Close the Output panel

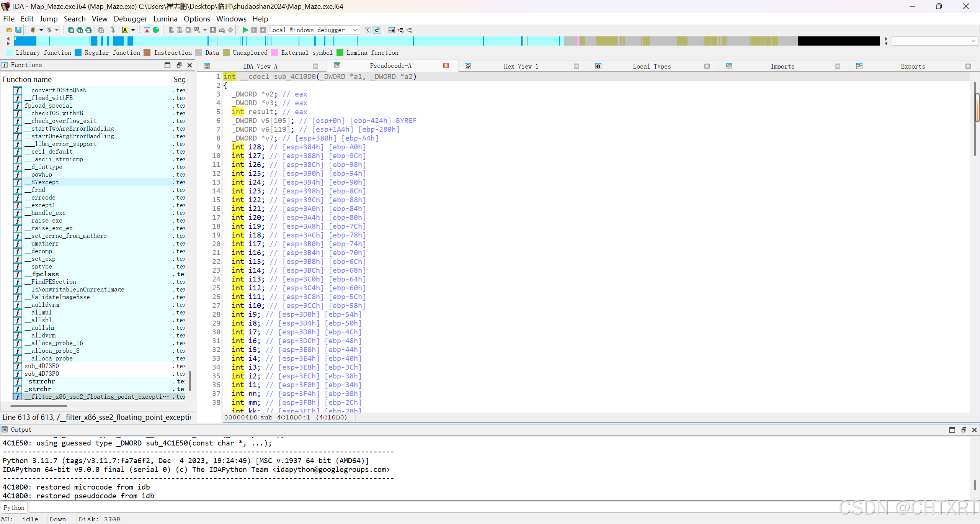(974, 430)
